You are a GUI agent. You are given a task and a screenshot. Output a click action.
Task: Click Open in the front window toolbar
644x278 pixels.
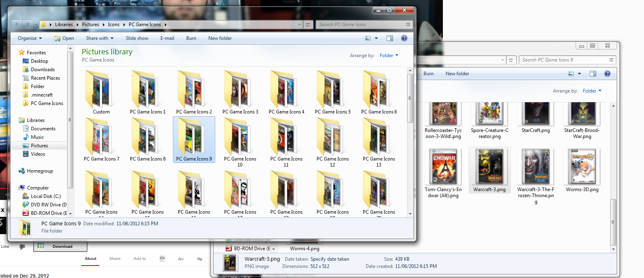(x=64, y=38)
